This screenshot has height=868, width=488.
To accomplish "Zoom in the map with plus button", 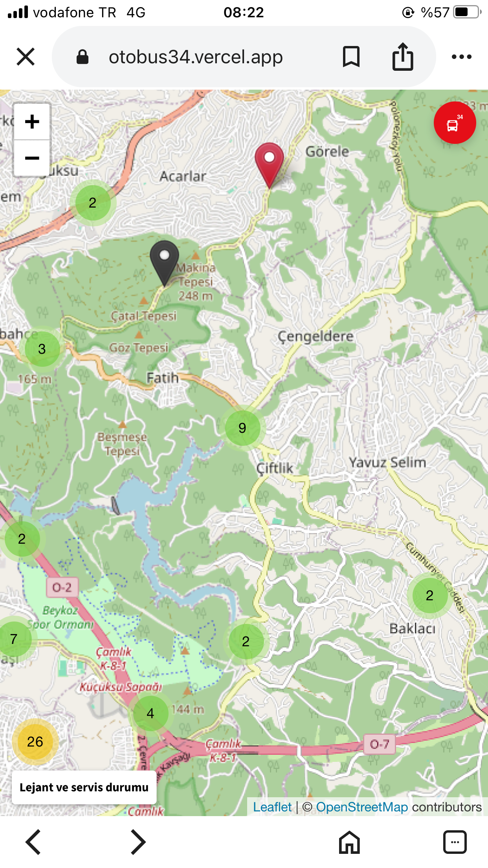I will pyautogui.click(x=32, y=121).
